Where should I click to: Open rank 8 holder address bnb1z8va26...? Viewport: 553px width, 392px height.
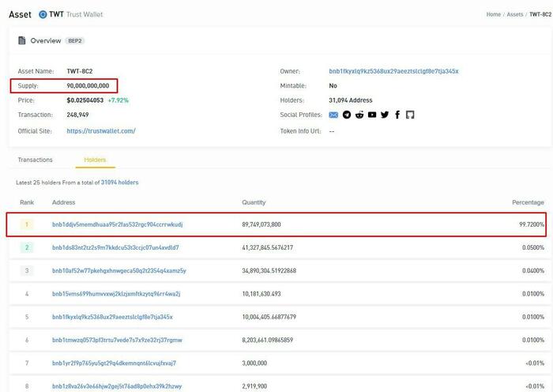[x=117, y=386]
